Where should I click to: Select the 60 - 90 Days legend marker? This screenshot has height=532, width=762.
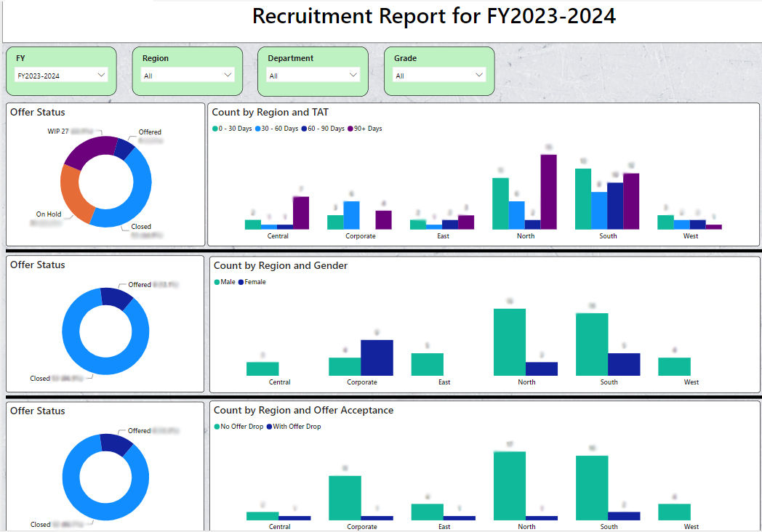[x=304, y=129]
